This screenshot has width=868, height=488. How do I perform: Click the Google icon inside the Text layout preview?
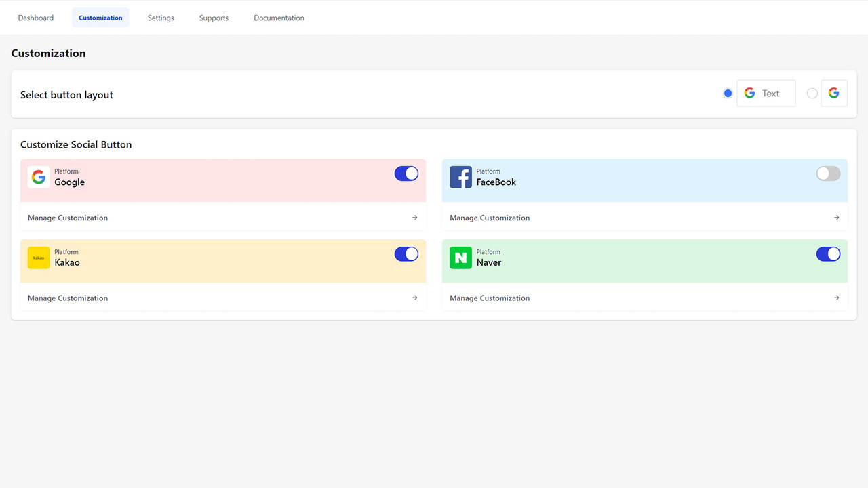click(x=750, y=93)
